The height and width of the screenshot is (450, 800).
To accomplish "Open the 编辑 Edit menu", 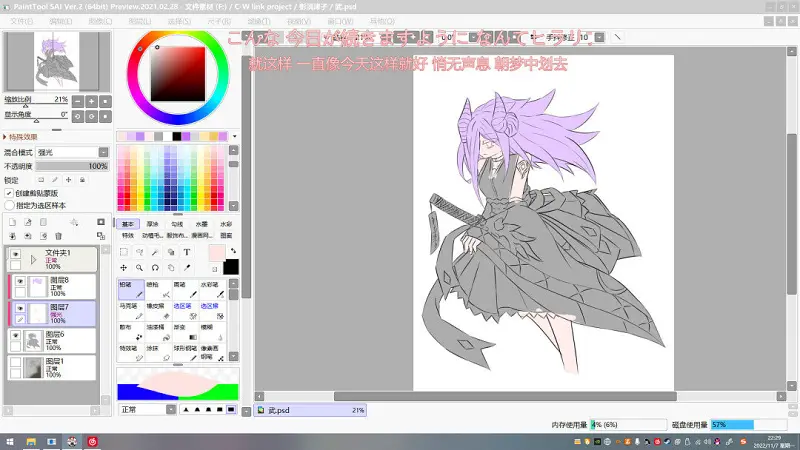I will (x=61, y=21).
